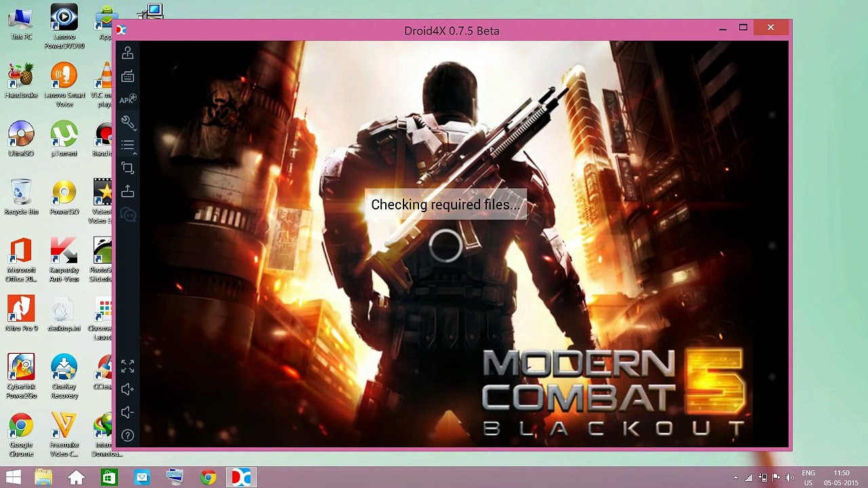Image resolution: width=868 pixels, height=488 pixels.
Task: Select µTorrent desktop icon
Action: pos(64,139)
